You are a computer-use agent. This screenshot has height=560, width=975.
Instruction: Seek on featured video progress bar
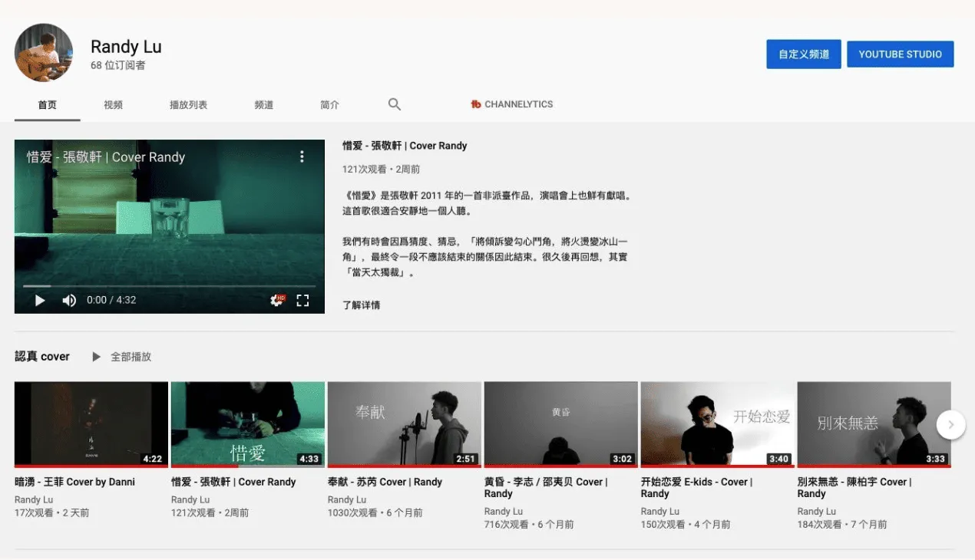(169, 286)
